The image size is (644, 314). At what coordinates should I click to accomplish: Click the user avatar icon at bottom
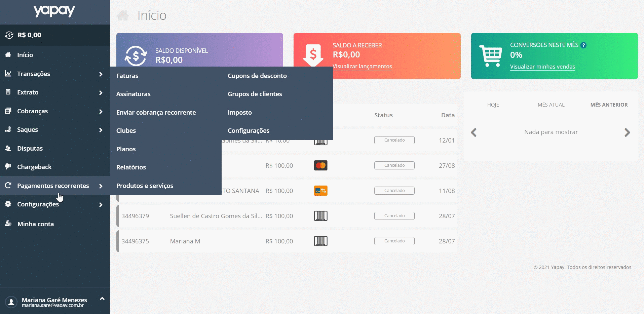click(11, 302)
